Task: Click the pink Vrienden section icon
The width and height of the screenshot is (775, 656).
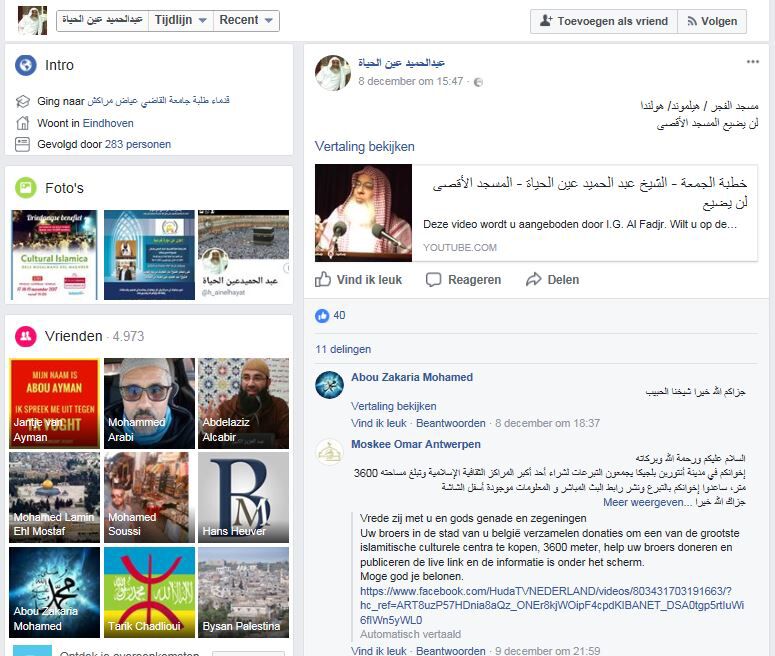Action: tap(25, 336)
